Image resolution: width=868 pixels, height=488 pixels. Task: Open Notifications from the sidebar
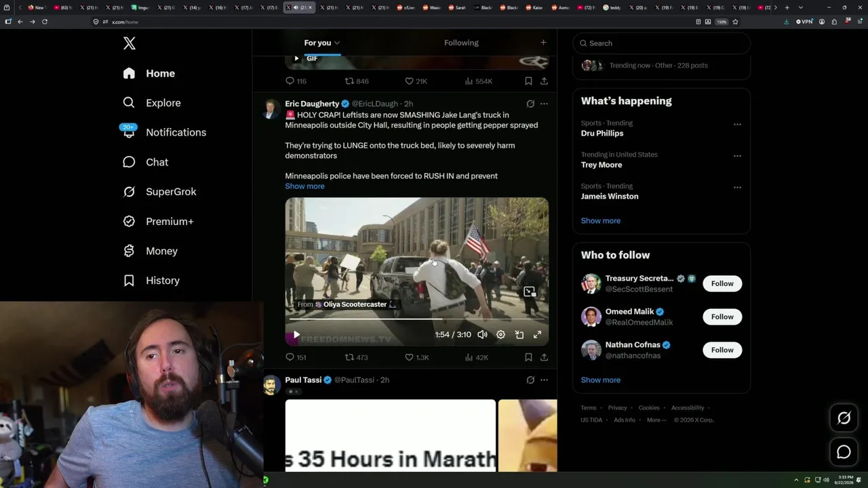164,132
